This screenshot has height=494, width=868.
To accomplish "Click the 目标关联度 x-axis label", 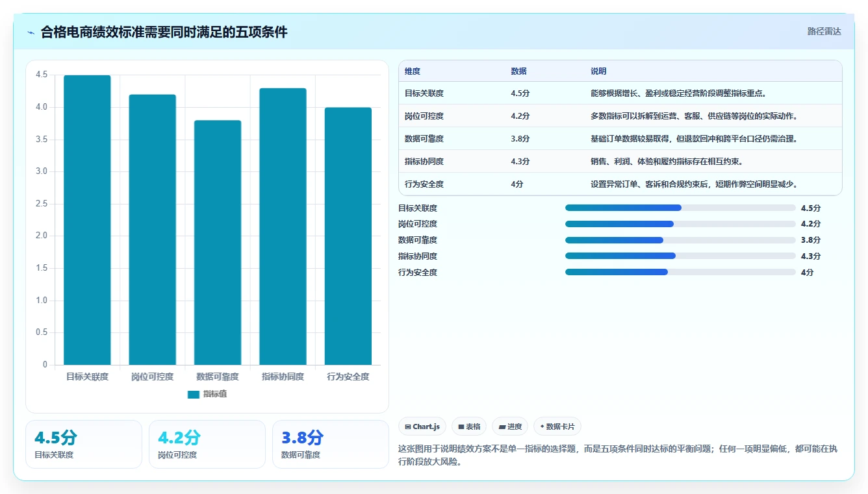I will click(x=87, y=377).
